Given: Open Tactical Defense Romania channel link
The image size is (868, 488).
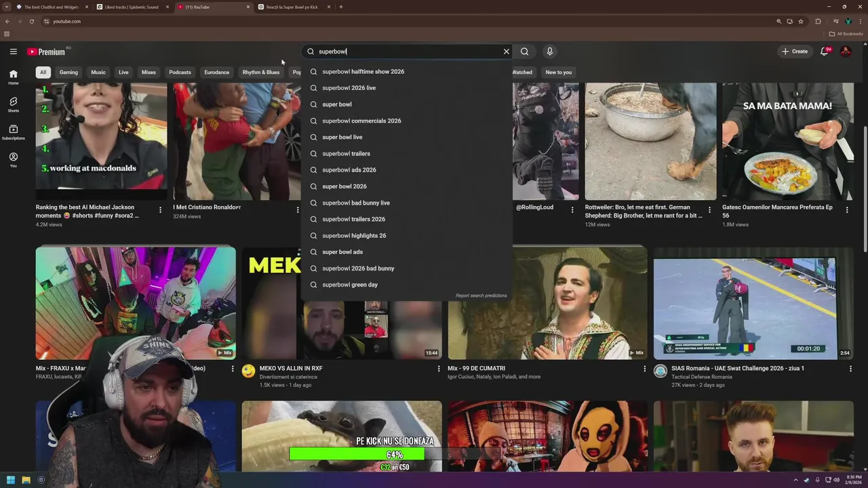Looking at the screenshot, I should tap(702, 377).
